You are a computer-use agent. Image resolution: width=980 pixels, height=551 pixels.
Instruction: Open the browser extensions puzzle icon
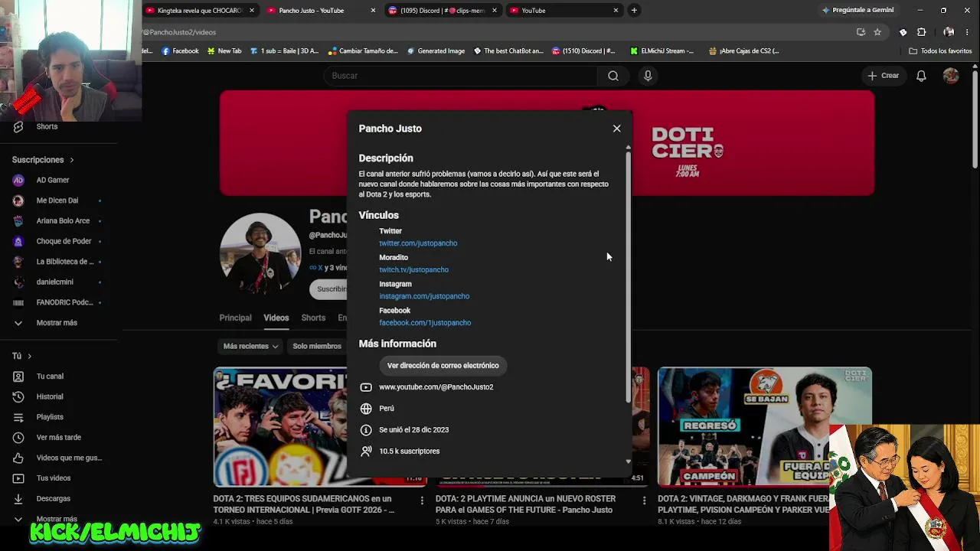click(921, 32)
